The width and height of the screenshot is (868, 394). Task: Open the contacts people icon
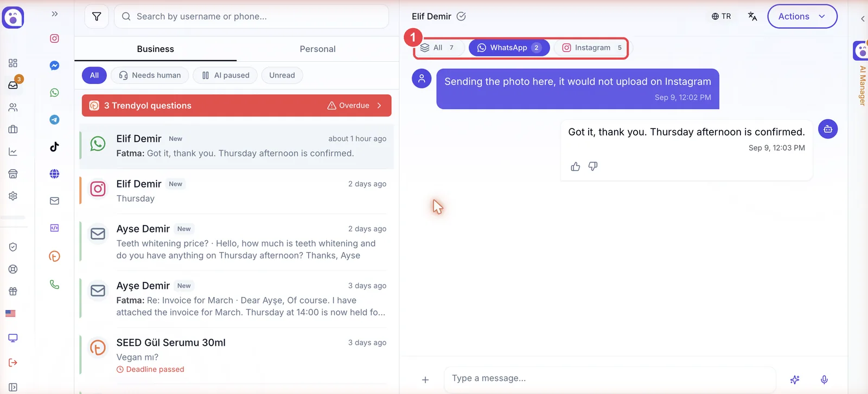pyautogui.click(x=13, y=107)
